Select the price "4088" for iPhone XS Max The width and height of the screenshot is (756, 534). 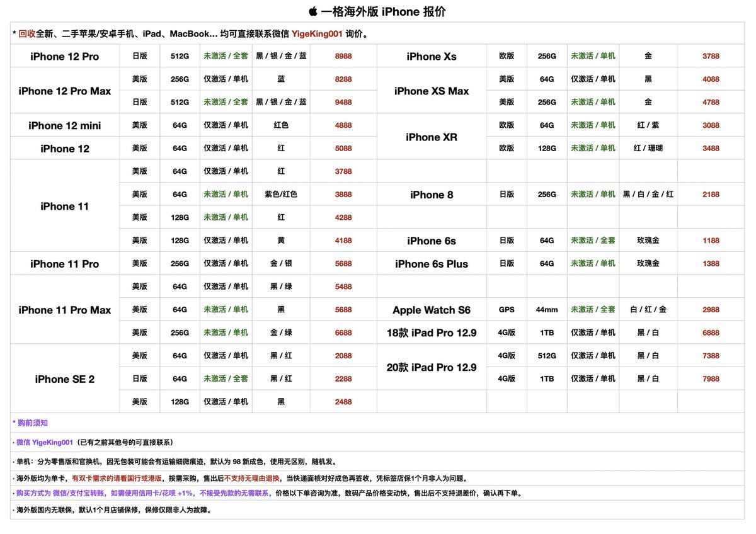pos(711,79)
